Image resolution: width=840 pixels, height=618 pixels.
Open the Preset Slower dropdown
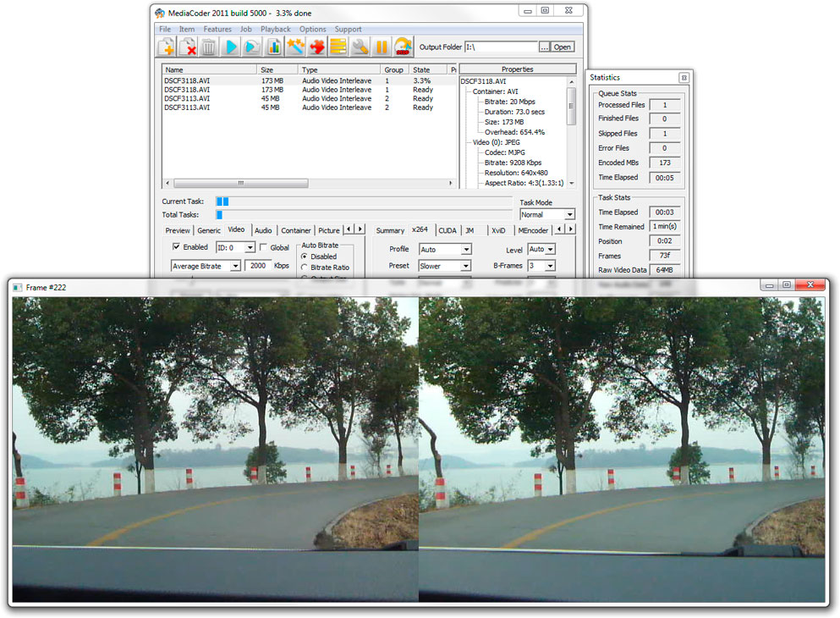coord(465,266)
